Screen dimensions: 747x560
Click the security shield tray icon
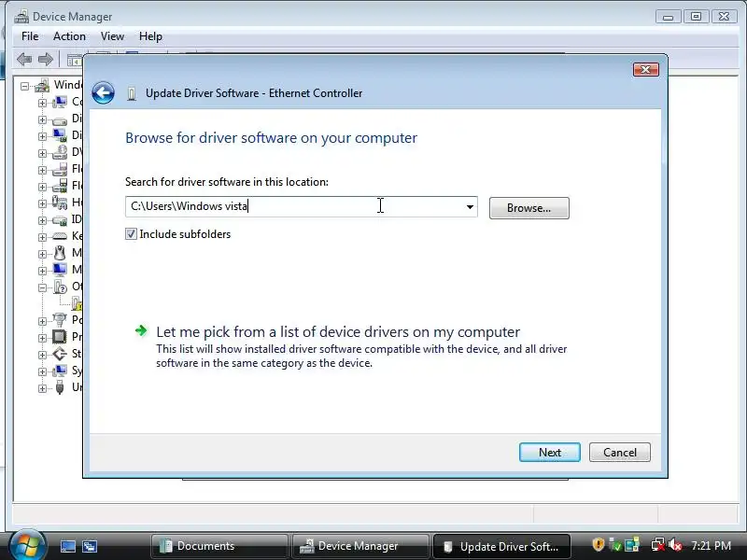click(x=599, y=544)
